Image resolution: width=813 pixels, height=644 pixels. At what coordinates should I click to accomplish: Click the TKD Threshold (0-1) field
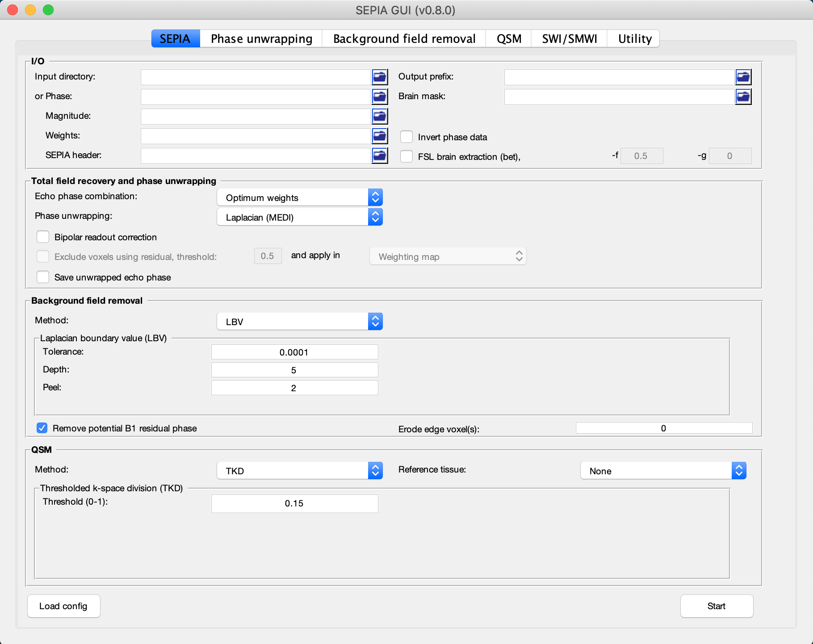295,503
